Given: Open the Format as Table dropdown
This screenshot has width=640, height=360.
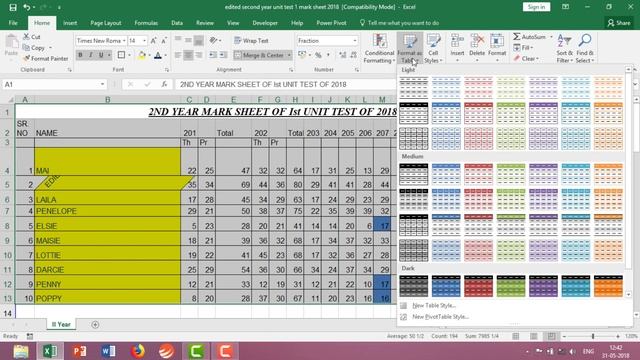Looking at the screenshot, I should 409,49.
